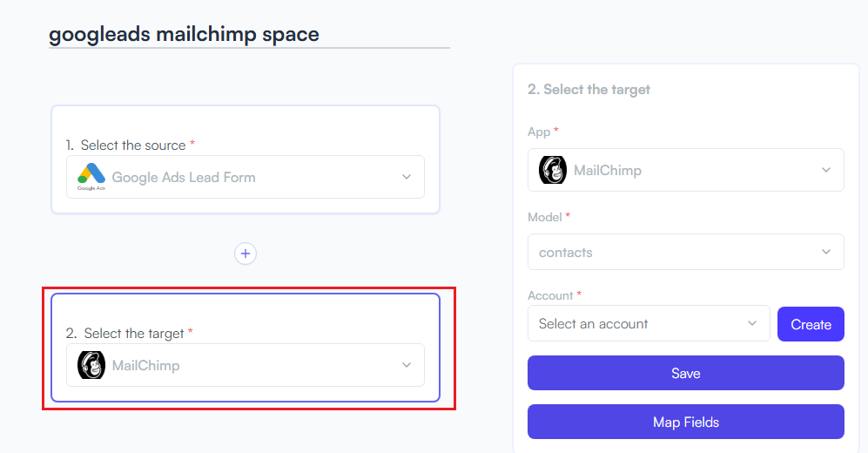Click the Create account button

tap(811, 324)
